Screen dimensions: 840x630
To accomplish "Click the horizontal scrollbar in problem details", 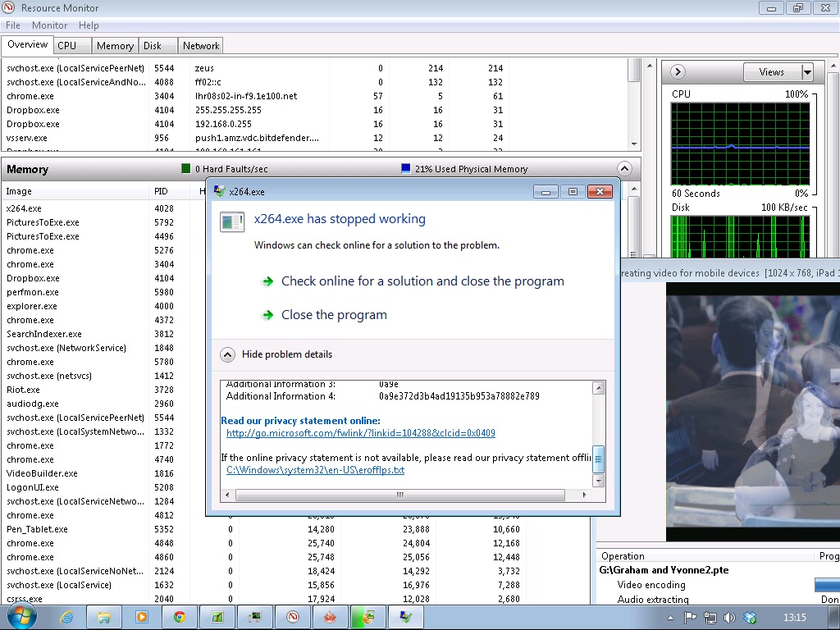I will point(400,495).
